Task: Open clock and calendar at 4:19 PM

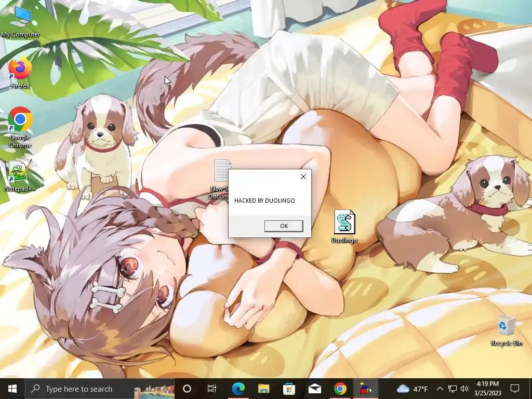Action: (487, 389)
